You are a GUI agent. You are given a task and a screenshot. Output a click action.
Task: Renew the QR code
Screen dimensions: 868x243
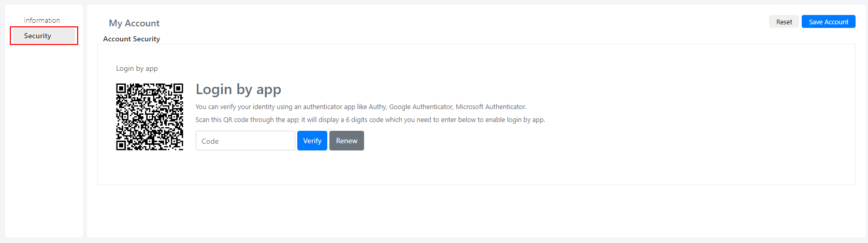tap(346, 141)
